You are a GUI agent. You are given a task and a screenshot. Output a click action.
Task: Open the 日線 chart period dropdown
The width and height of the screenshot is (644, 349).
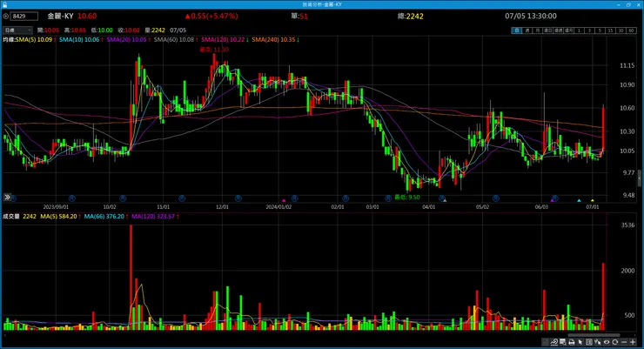(17, 30)
